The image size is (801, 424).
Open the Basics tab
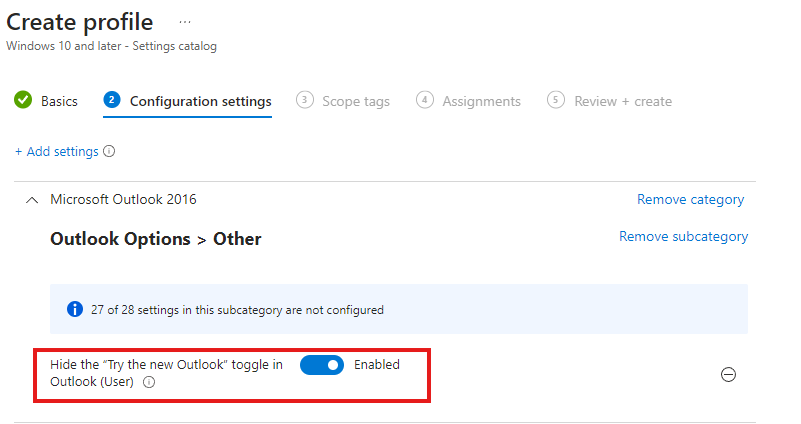tap(59, 101)
